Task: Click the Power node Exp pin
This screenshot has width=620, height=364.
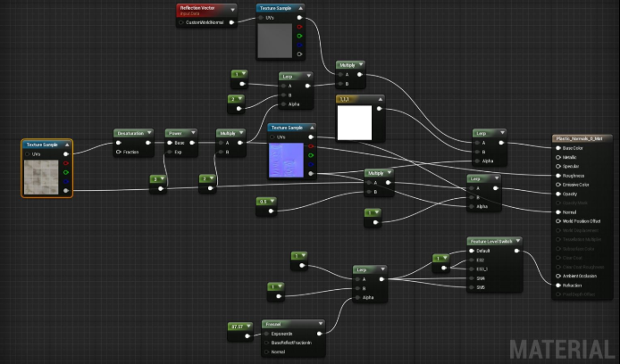Action: (170, 152)
